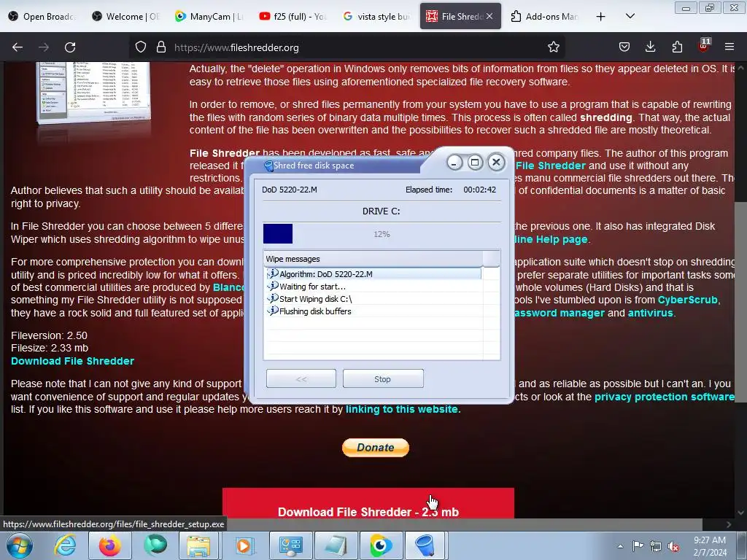Open a new browser tab
The width and height of the screenshot is (747, 560).
(601, 16)
